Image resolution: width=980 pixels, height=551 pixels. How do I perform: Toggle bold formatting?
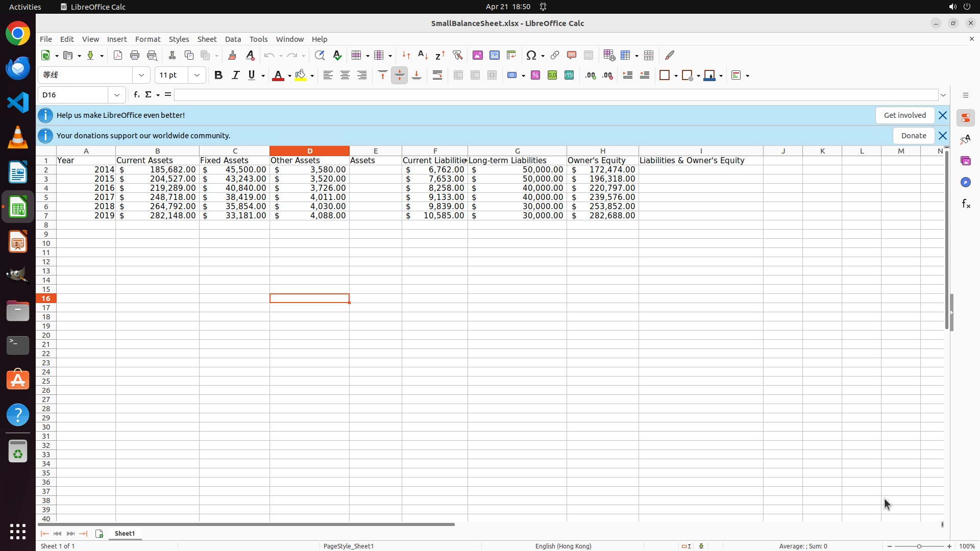218,75
